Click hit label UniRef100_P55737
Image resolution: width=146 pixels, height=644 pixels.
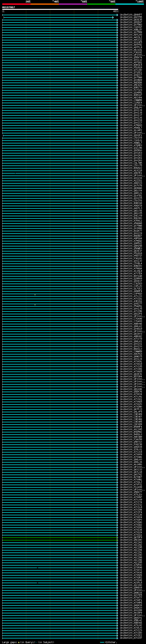point(131,256)
